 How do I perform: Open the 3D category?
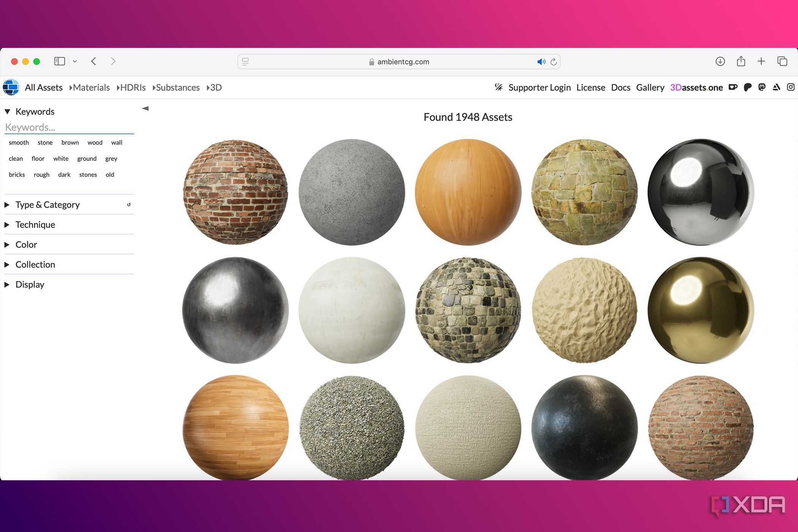click(214, 87)
